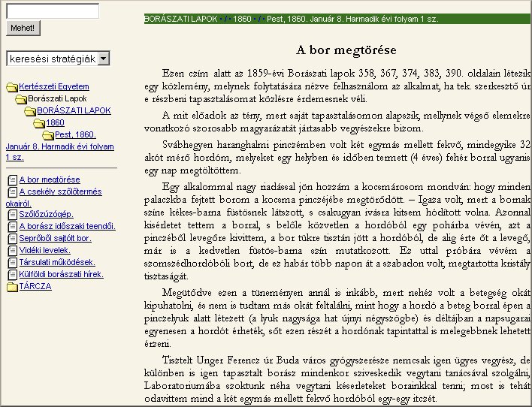
Task: Open the Kertészeti Egyetem link
Action: coord(54,86)
